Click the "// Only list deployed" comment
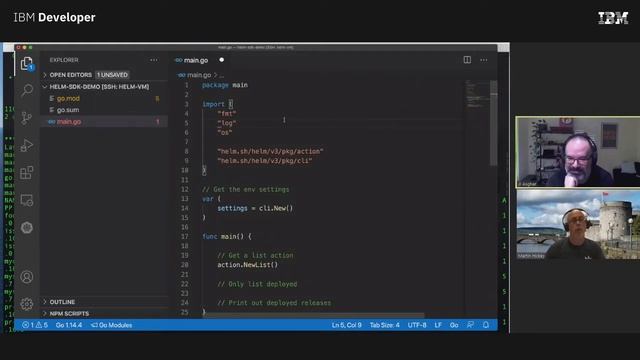 click(x=257, y=284)
